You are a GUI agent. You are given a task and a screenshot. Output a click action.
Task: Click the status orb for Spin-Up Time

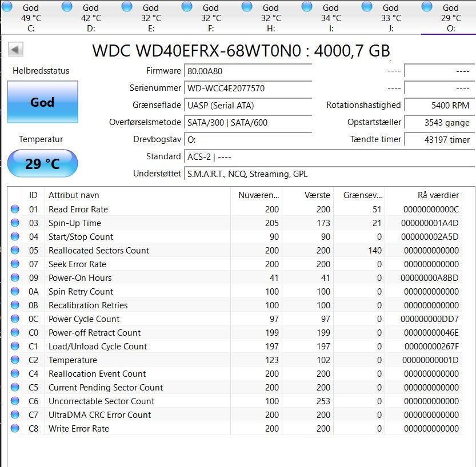coord(15,223)
